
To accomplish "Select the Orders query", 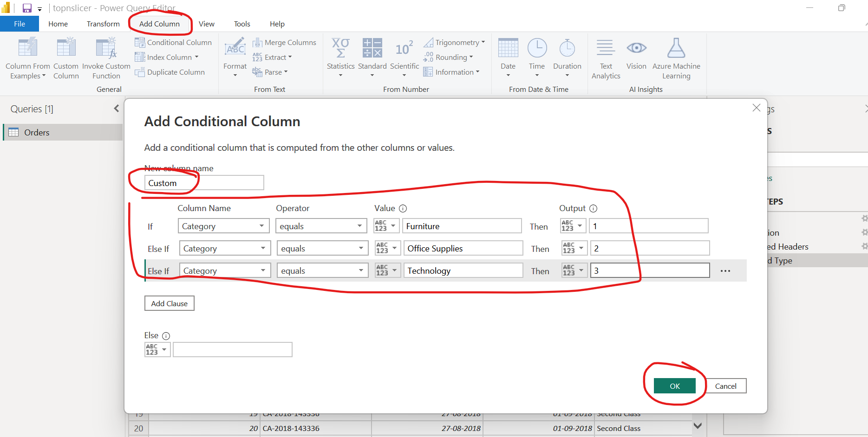I will point(63,132).
